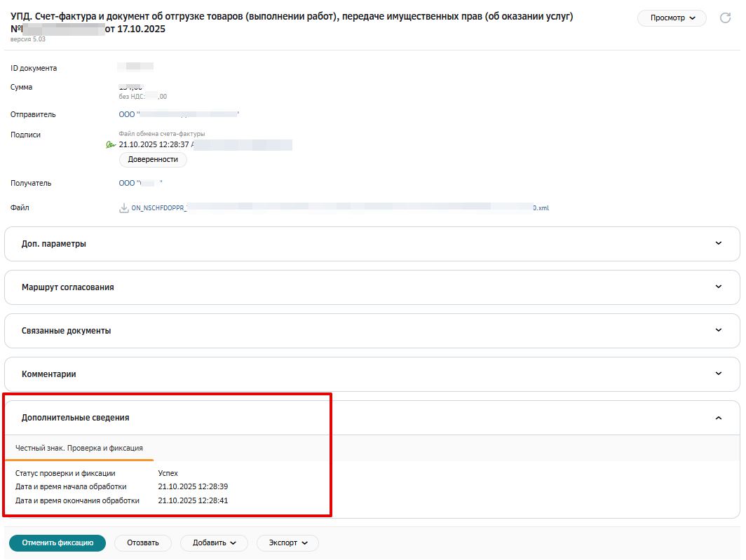This screenshot has height=560, width=746.
Task: Open the recipient organization link
Action: (x=141, y=183)
